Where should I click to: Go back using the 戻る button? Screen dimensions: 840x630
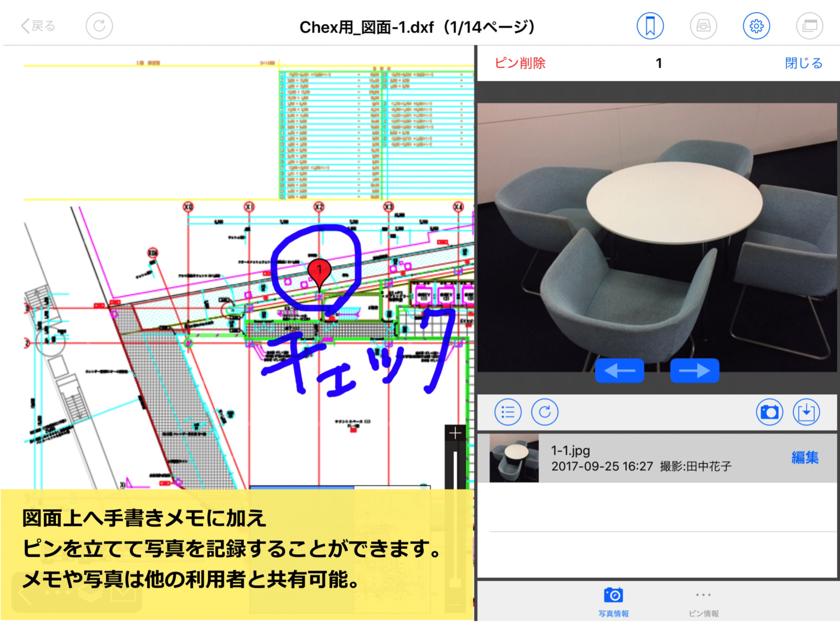pos(37,25)
